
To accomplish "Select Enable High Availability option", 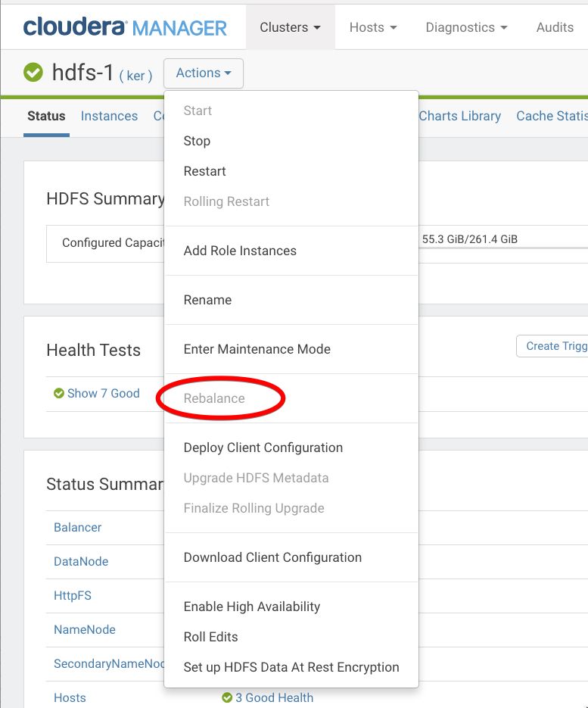I will pos(251,607).
